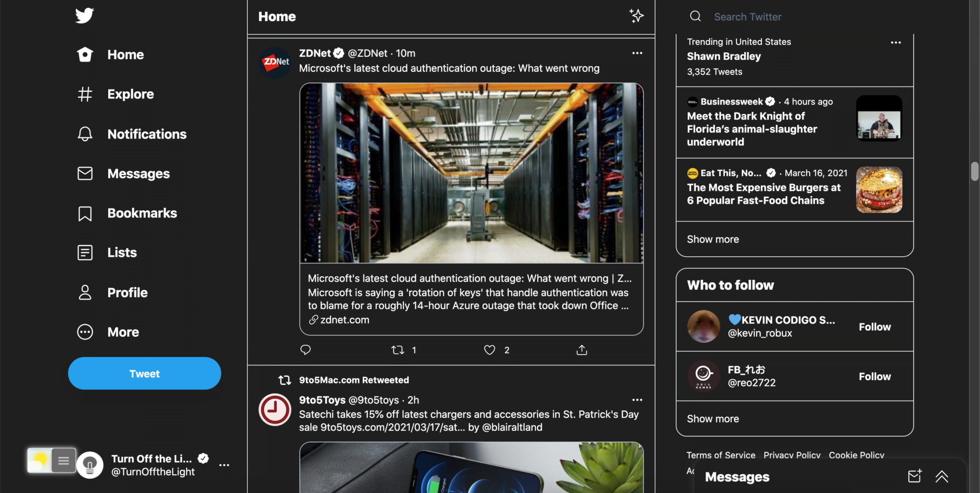Click the sparkle timeline options icon
980x493 pixels.
click(636, 16)
